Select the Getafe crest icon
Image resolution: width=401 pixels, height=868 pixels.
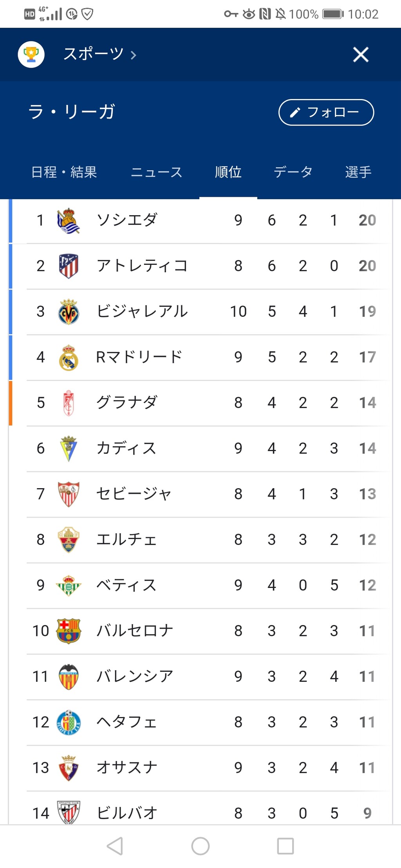coord(69,722)
